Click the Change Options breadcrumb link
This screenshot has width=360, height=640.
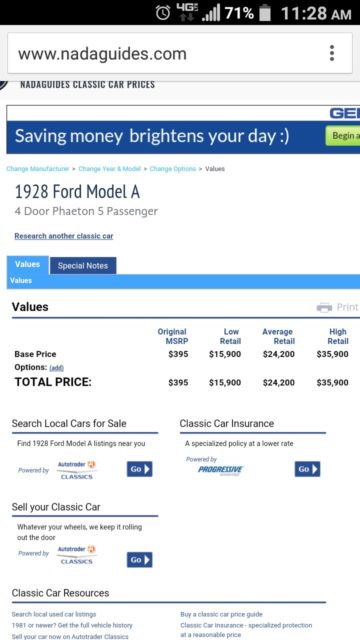[x=173, y=169]
